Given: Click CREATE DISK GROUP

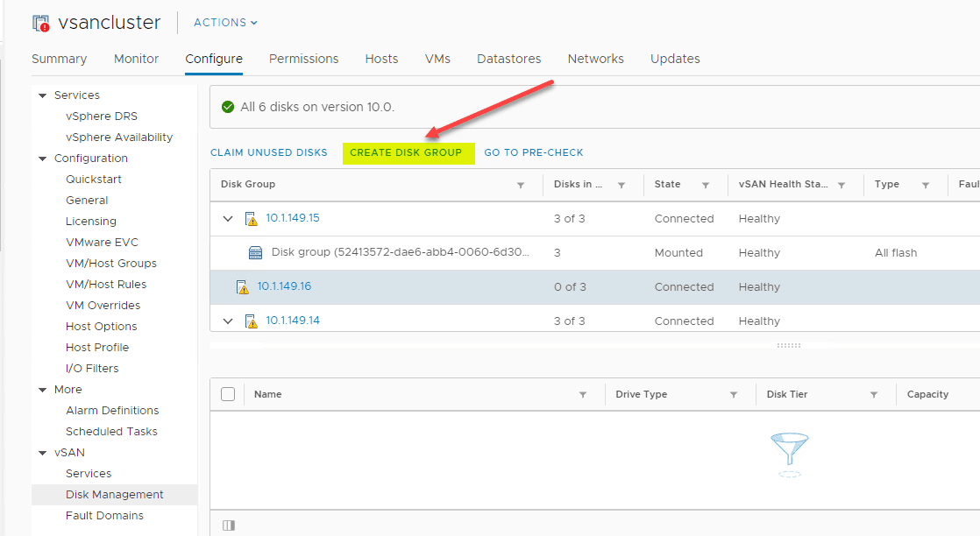Looking at the screenshot, I should [x=406, y=152].
